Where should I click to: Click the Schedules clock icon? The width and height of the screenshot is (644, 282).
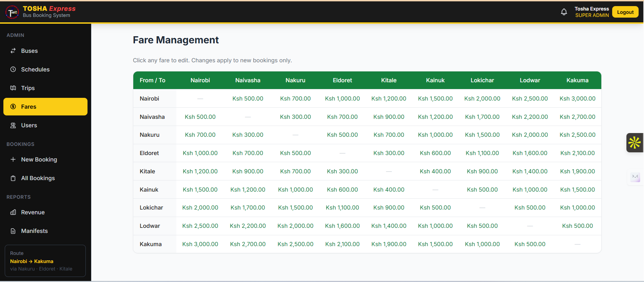point(13,69)
